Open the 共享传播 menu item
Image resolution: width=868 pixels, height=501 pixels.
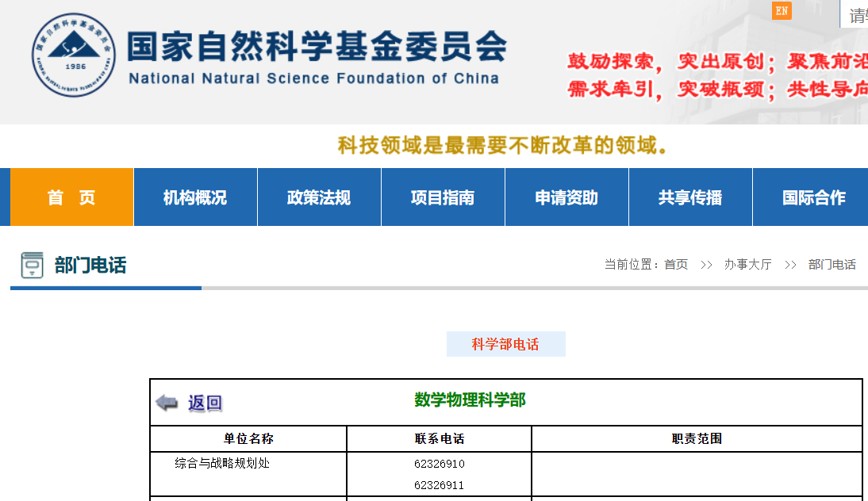click(690, 197)
